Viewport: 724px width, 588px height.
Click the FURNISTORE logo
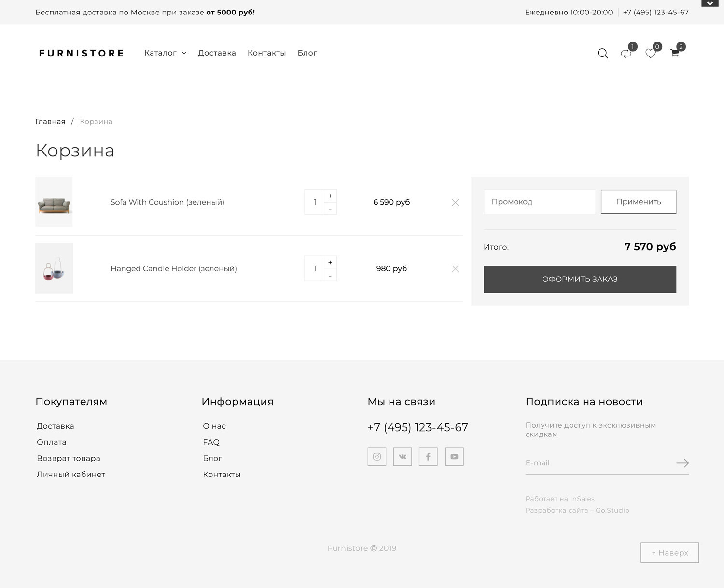coord(81,53)
